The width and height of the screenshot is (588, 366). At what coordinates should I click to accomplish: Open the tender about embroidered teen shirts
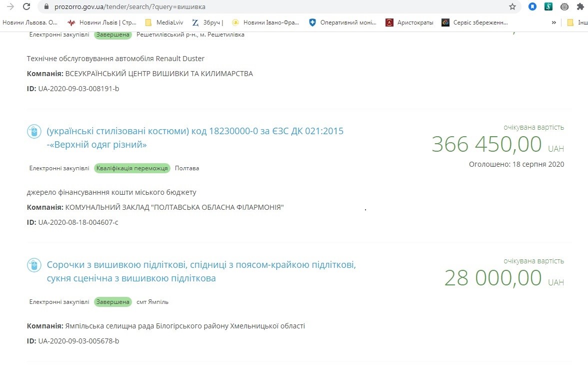coord(200,265)
